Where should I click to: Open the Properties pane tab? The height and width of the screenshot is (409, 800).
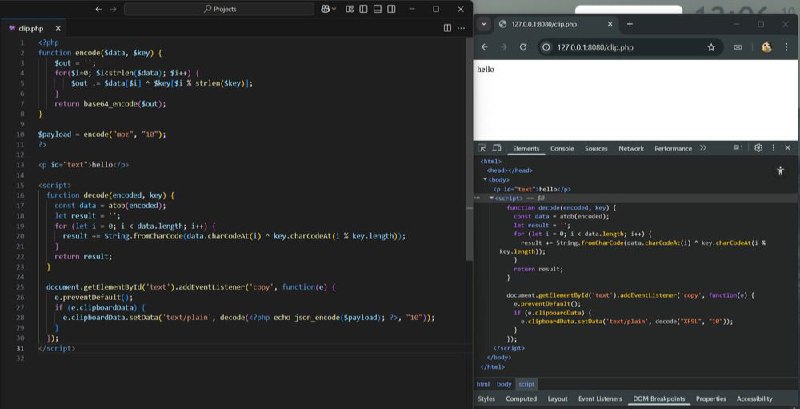pyautogui.click(x=711, y=399)
